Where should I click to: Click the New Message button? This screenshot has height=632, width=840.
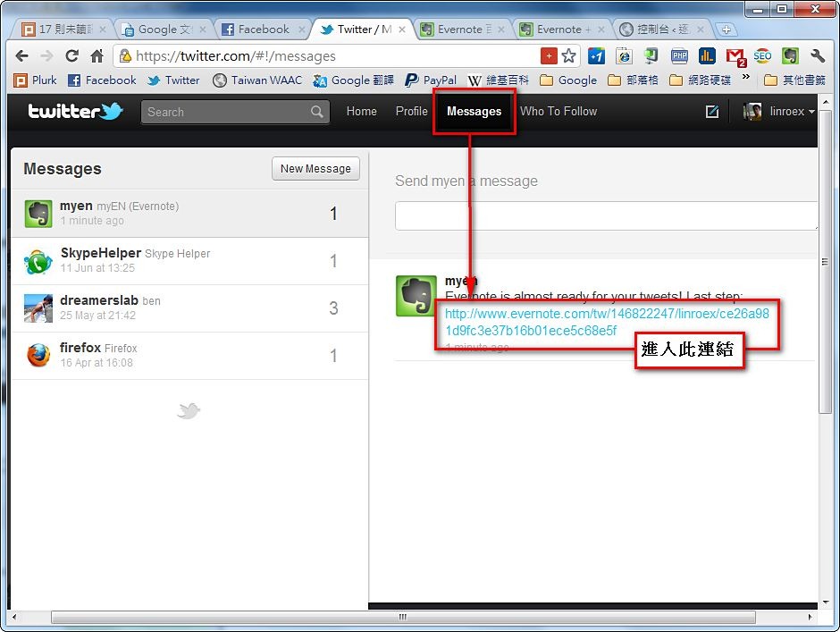point(315,168)
